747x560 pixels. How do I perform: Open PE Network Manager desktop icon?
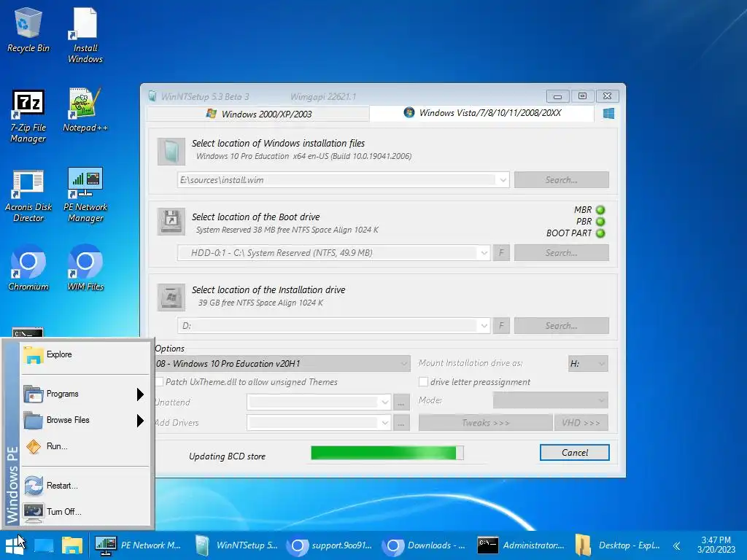point(85,195)
